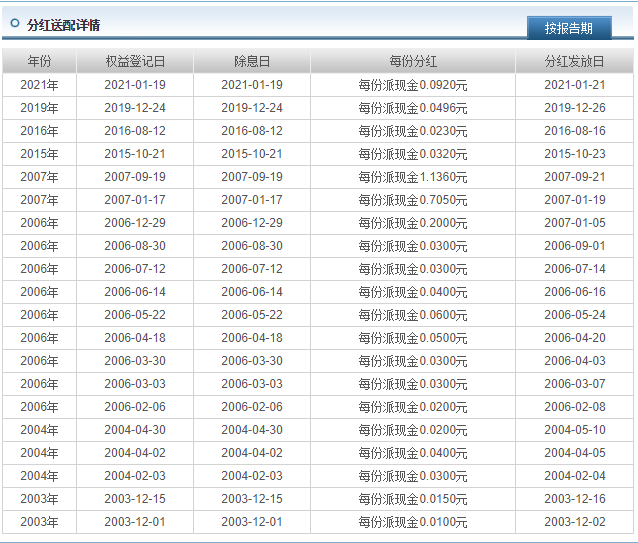Click payout date 2016-08-16
Screen dimensions: 638x543
tap(575, 131)
